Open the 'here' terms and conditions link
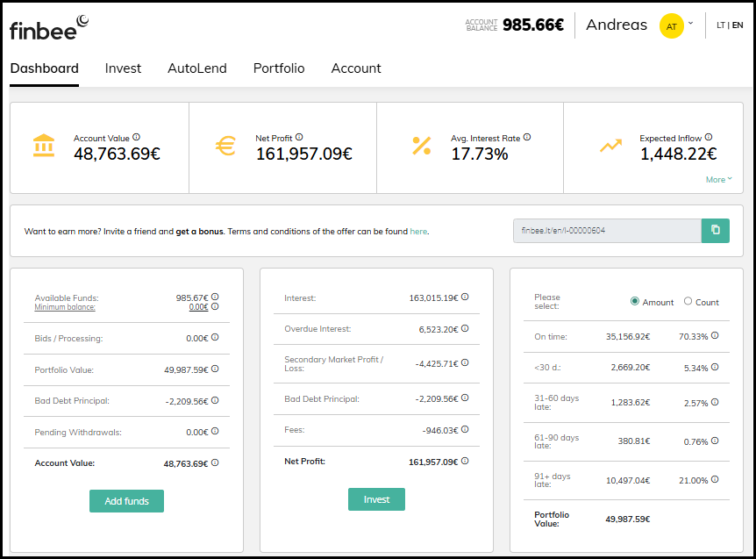The height and width of the screenshot is (559, 756). point(418,232)
